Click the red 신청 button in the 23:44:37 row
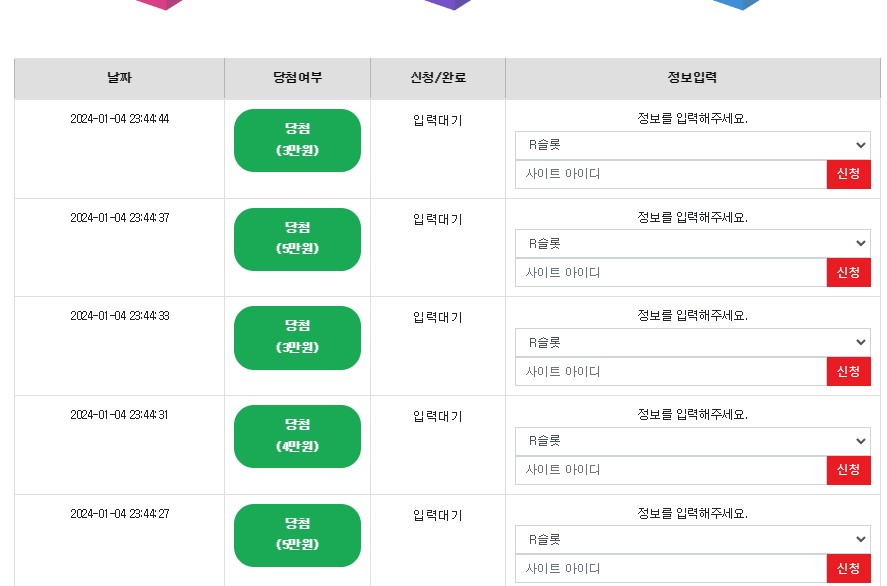Image resolution: width=887 pixels, height=586 pixels. tap(849, 273)
